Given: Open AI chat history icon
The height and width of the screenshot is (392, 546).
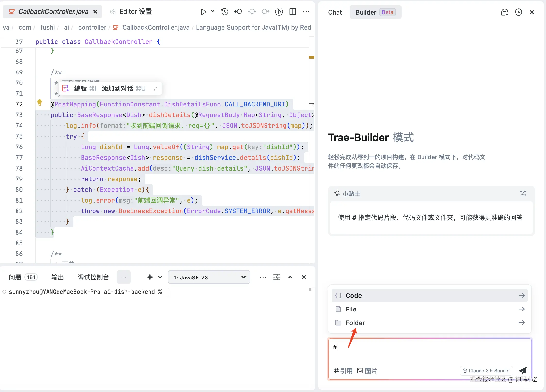Looking at the screenshot, I should [518, 12].
